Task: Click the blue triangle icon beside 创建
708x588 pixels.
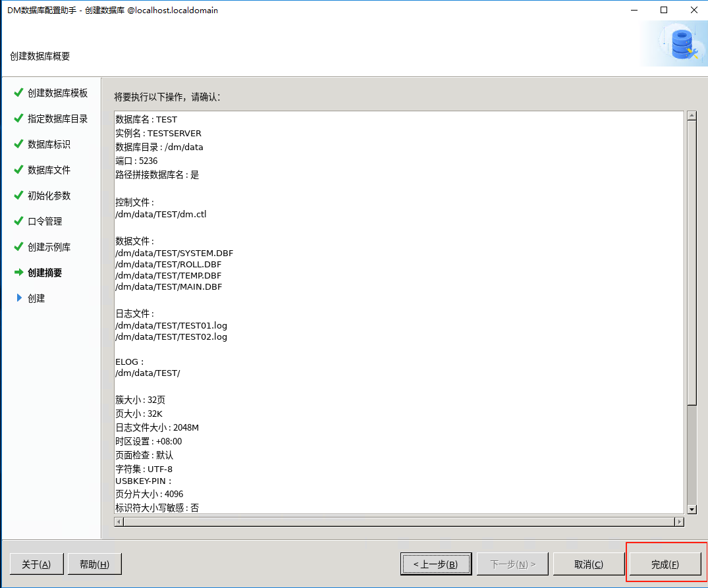Action: click(x=19, y=298)
